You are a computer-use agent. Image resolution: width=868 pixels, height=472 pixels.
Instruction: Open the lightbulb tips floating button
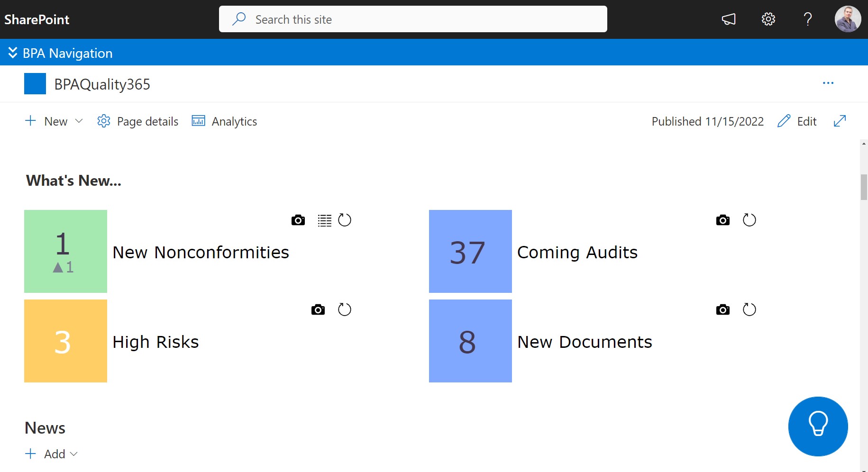click(x=818, y=426)
